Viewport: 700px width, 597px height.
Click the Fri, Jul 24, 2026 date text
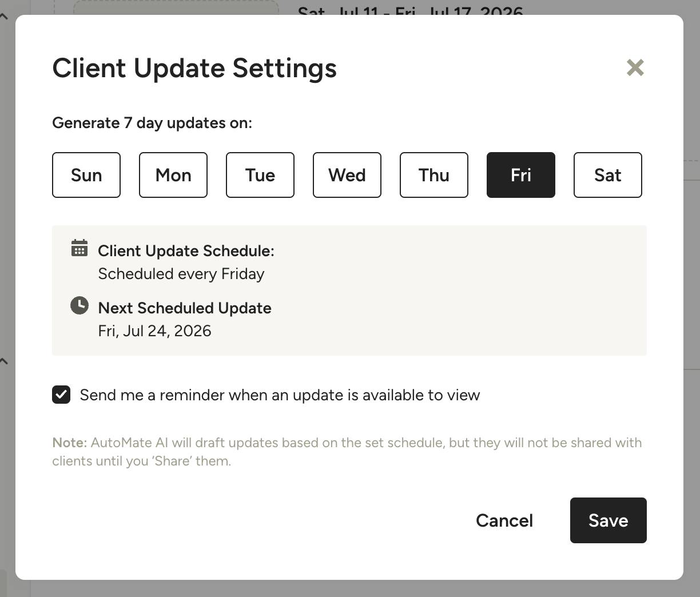(154, 331)
